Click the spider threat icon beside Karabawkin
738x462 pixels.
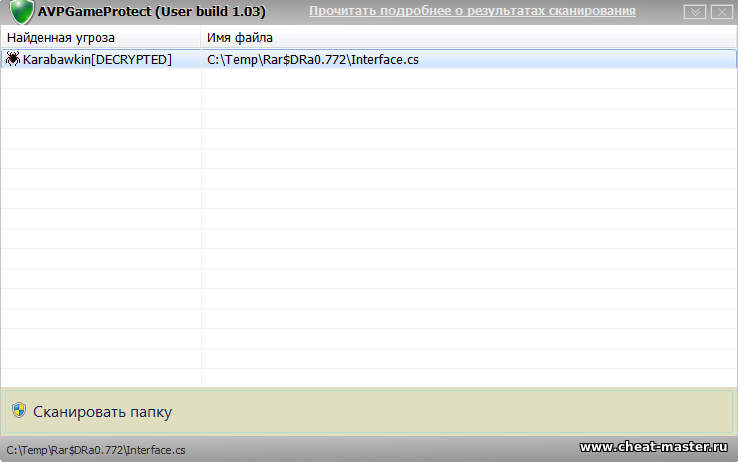click(x=12, y=59)
